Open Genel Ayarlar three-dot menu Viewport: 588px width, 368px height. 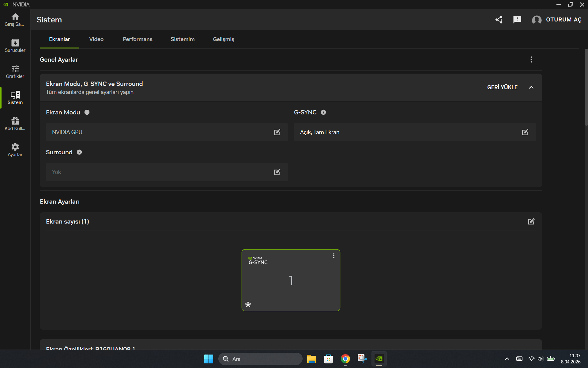[531, 59]
